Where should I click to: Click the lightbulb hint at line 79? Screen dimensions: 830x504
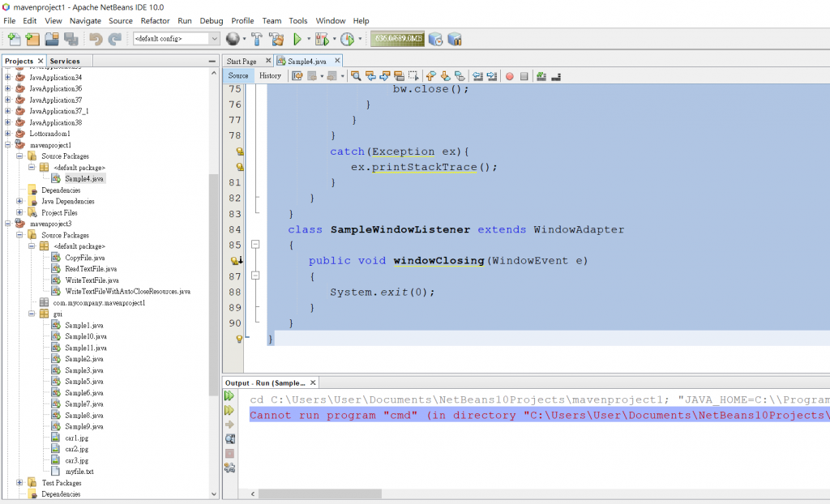click(x=239, y=152)
